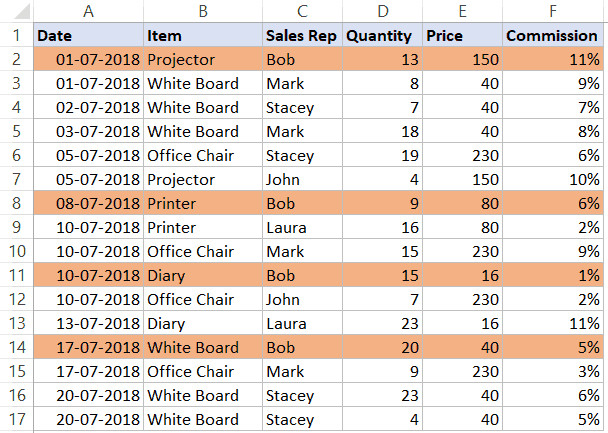Click the quantity cell showing 19
Viewport: 608px width, 433px height.
[x=381, y=156]
